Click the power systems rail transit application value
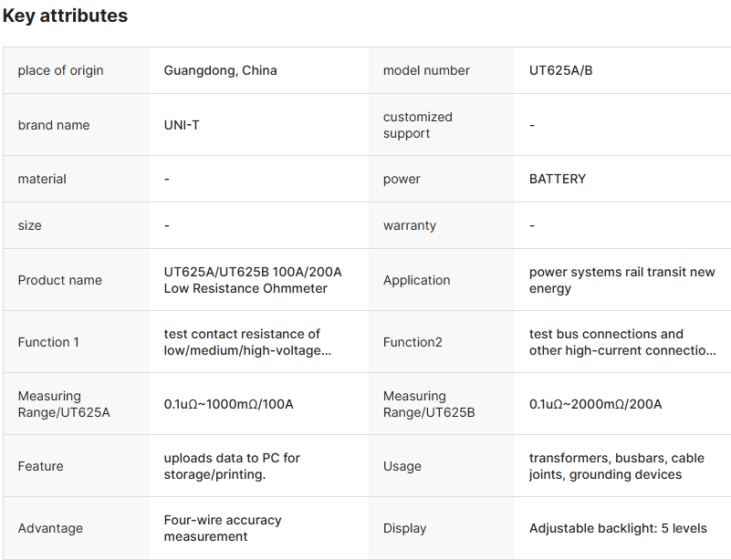 point(621,280)
